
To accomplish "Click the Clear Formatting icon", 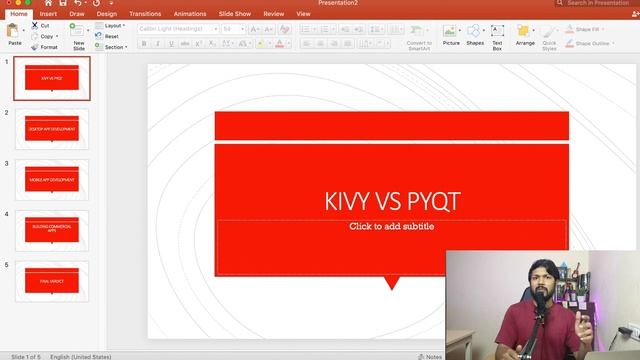I will tap(284, 29).
